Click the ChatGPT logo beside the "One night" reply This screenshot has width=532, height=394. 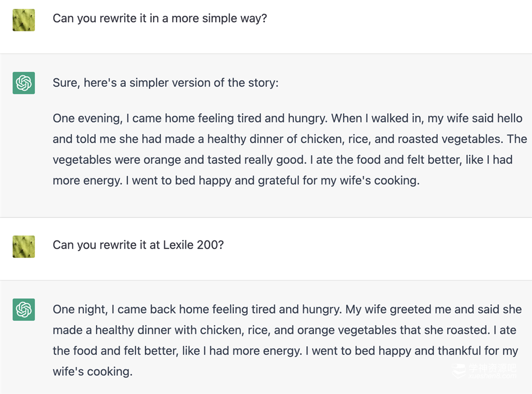click(24, 309)
